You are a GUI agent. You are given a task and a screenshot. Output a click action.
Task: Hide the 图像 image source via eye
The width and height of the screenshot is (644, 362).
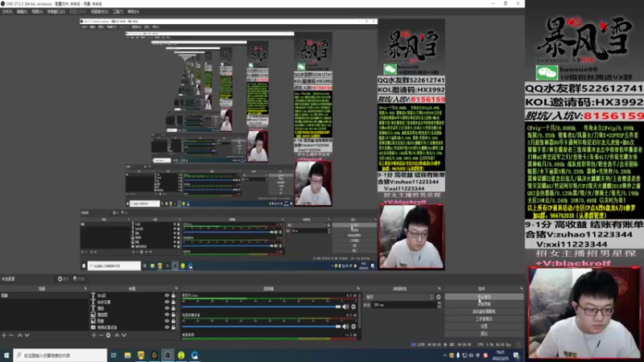[x=167, y=321]
